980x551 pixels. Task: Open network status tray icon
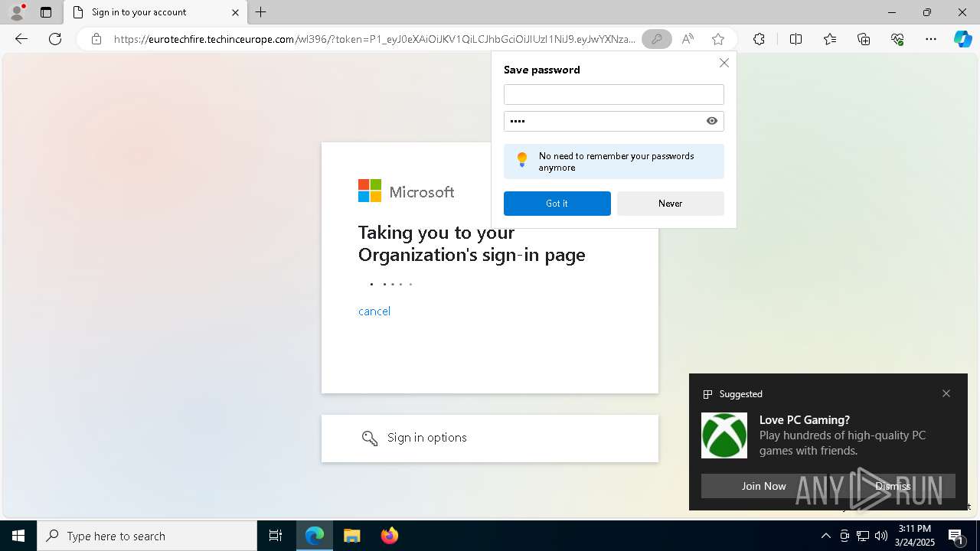click(863, 536)
